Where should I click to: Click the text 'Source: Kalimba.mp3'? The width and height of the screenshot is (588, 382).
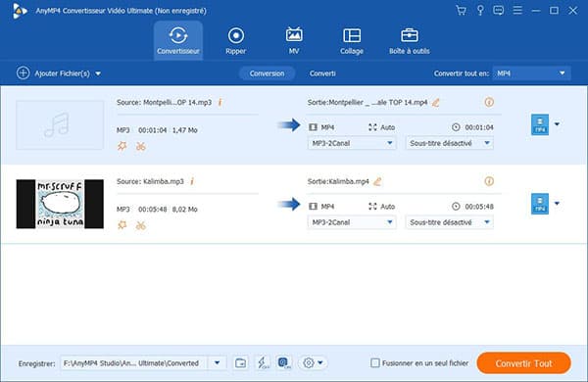(x=150, y=181)
